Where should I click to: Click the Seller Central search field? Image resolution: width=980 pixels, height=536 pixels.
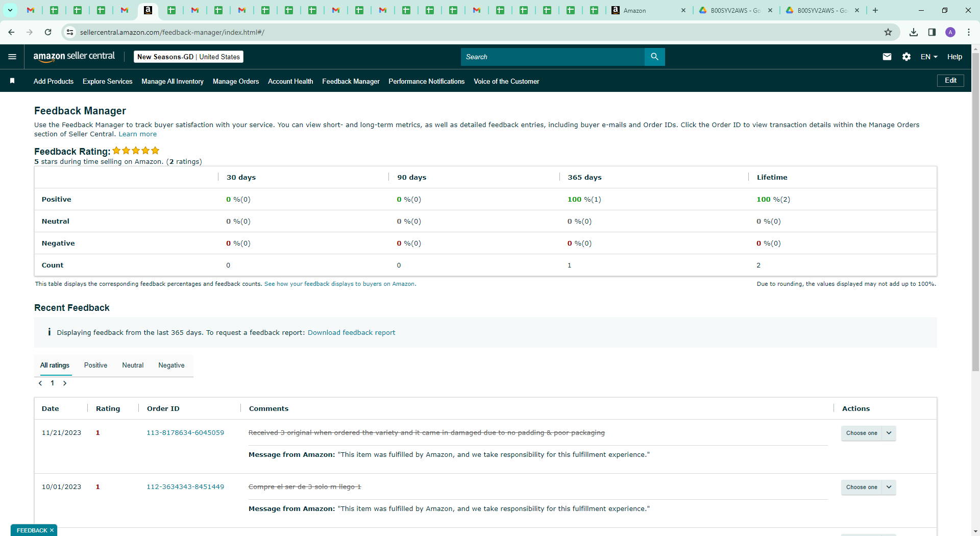point(552,57)
